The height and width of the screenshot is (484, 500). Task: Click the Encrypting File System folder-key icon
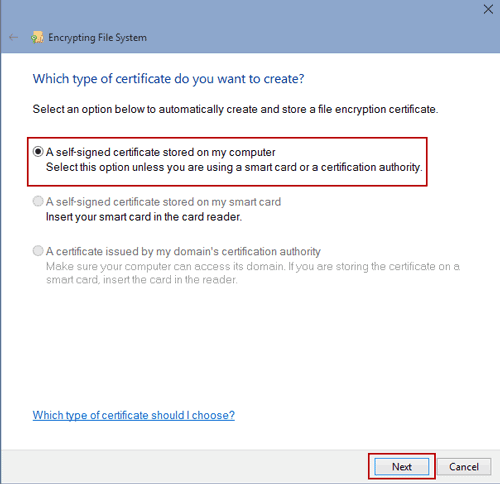tap(37, 37)
